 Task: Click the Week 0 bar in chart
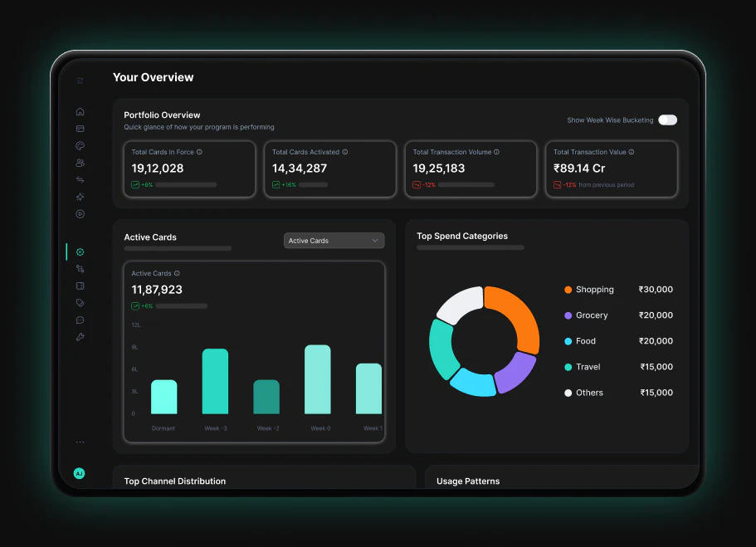318,379
